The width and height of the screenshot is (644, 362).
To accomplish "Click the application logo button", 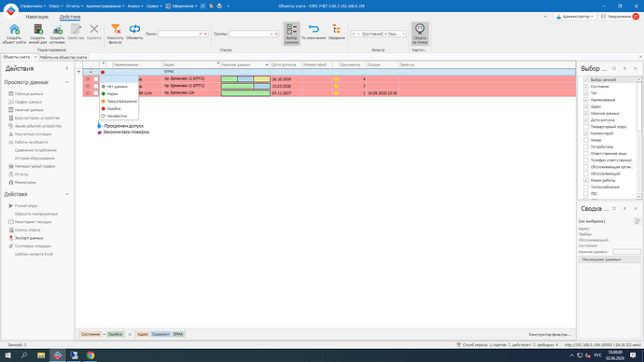I will (x=11, y=10).
